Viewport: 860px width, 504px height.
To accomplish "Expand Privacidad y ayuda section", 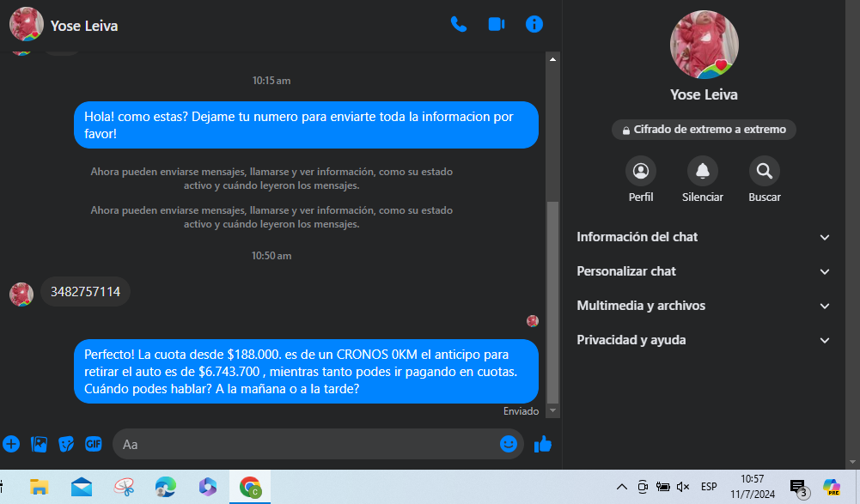I will [704, 340].
